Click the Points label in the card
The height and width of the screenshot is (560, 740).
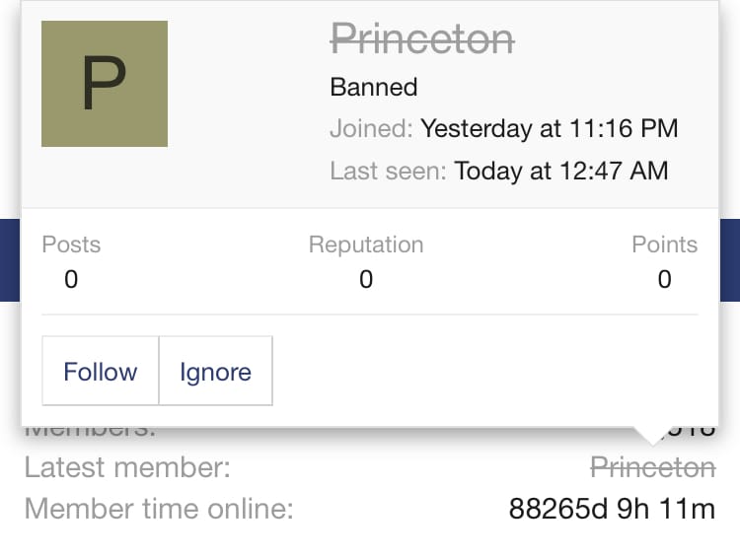[664, 245]
